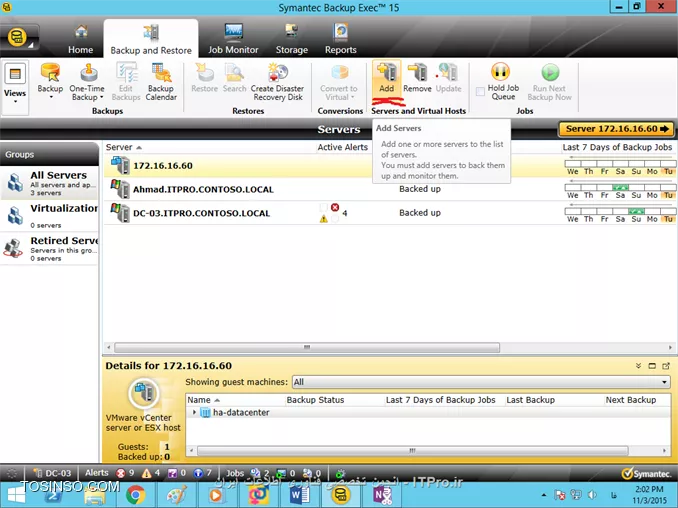The height and width of the screenshot is (508, 678).
Task: Click the red error alert icon for DC-03
Action: (x=335, y=208)
